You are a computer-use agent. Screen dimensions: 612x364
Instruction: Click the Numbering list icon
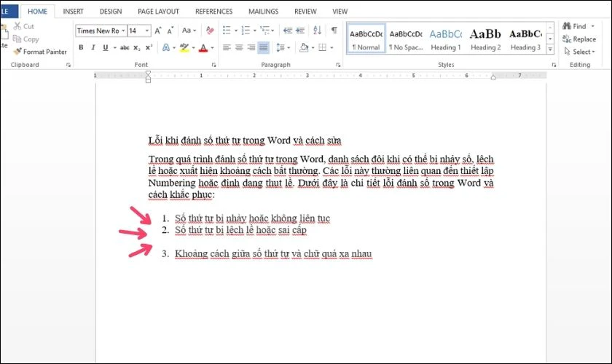[x=246, y=31]
